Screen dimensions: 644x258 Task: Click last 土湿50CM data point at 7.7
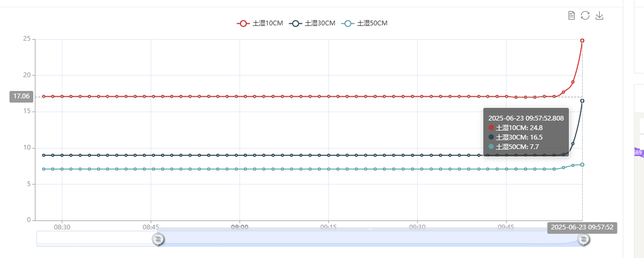pos(582,164)
